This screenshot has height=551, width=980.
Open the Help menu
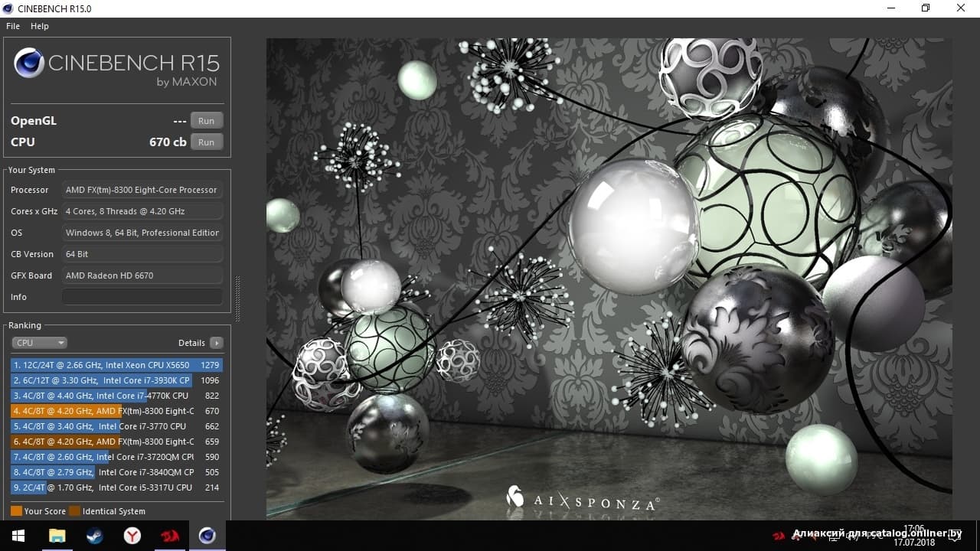click(x=40, y=26)
